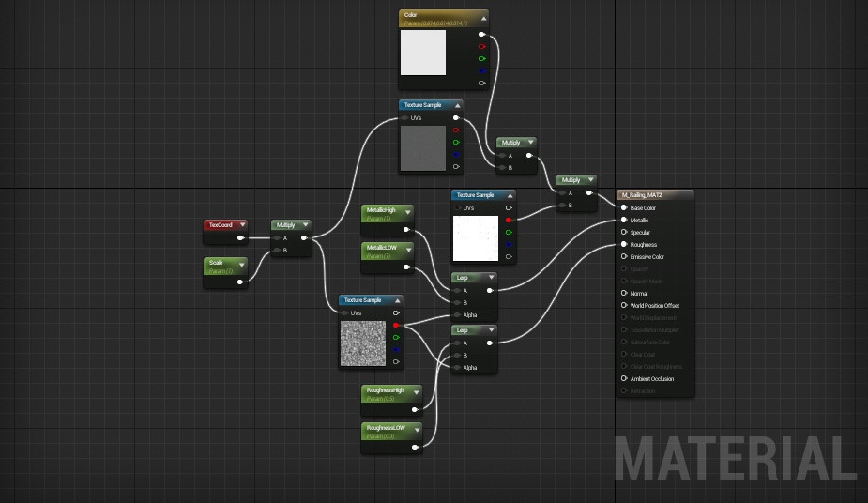This screenshot has width=868, height=503.
Task: Click the output pin of Scale node
Action: click(x=240, y=282)
